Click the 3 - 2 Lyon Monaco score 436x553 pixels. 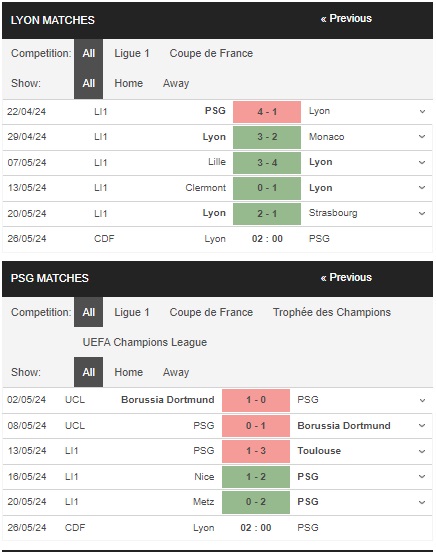click(x=267, y=137)
